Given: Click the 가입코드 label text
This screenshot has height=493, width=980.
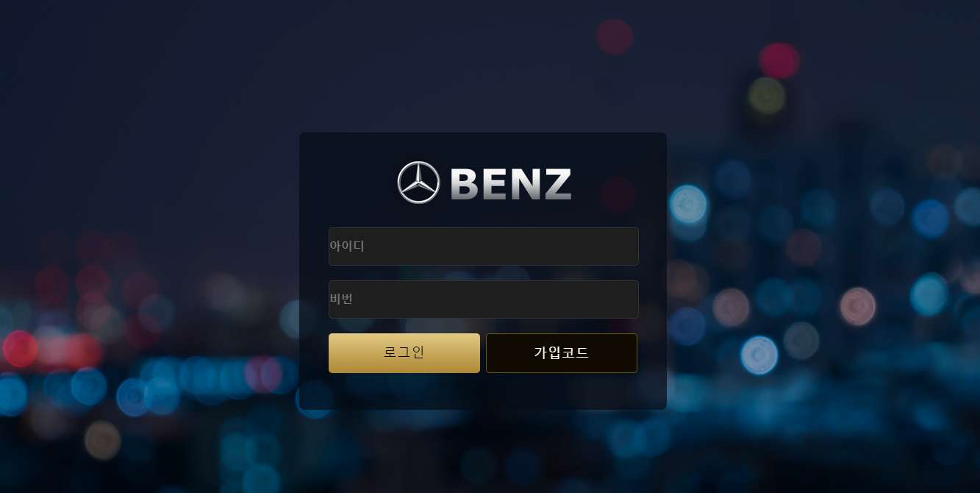Looking at the screenshot, I should point(562,353).
